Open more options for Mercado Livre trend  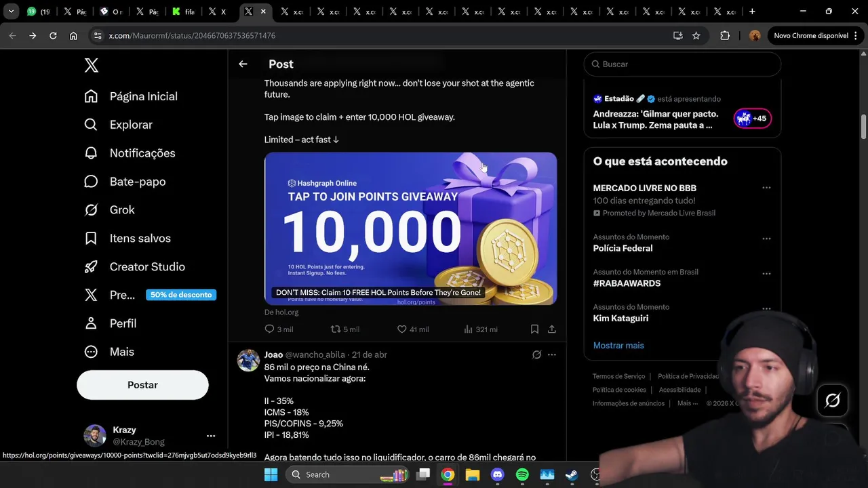pos(766,188)
